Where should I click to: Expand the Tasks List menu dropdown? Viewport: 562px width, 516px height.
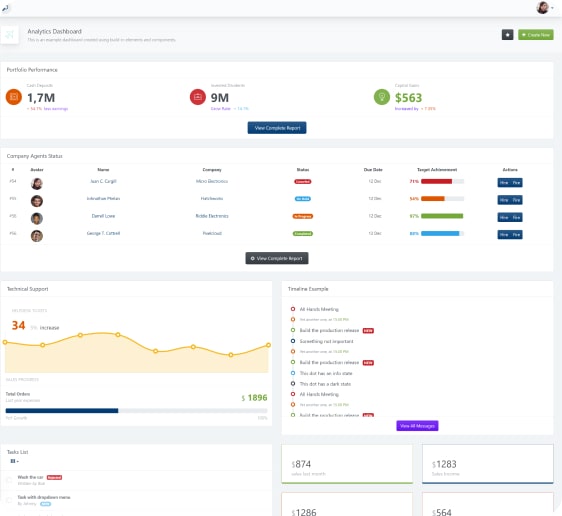[x=14, y=461]
